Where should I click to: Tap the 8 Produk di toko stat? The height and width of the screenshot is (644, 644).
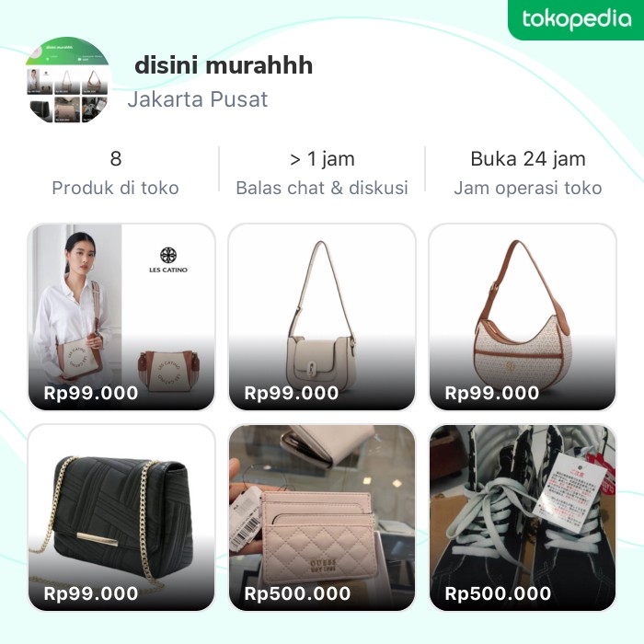tap(115, 173)
